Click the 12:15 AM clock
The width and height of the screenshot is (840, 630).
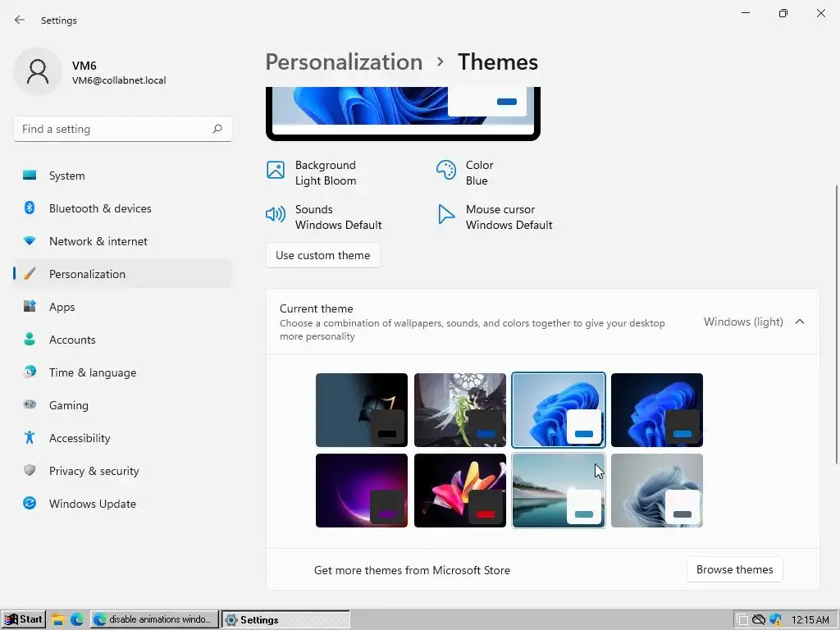coord(810,620)
